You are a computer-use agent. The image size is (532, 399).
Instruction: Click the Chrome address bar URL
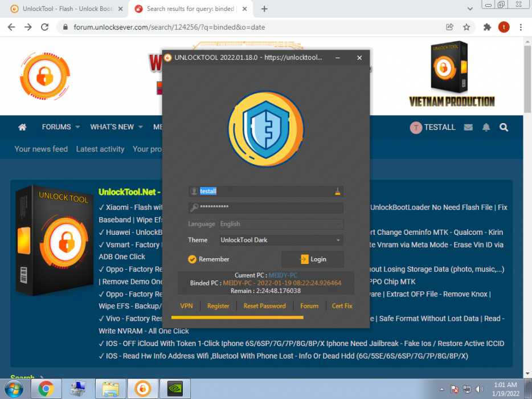[169, 27]
